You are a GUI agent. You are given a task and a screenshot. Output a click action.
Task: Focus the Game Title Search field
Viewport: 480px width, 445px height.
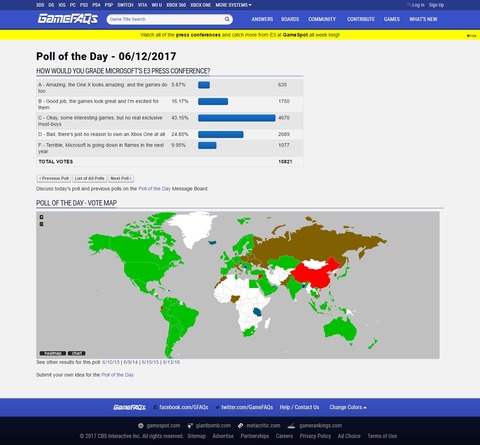[x=166, y=19]
